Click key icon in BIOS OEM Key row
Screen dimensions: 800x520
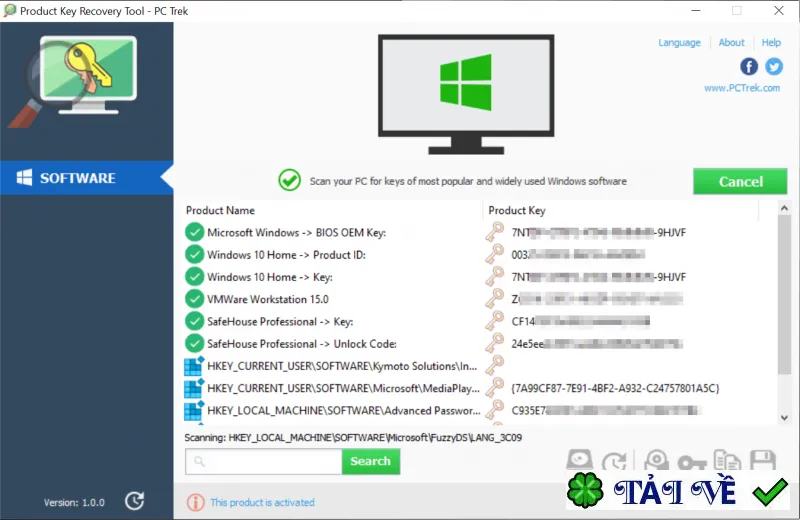pos(494,232)
